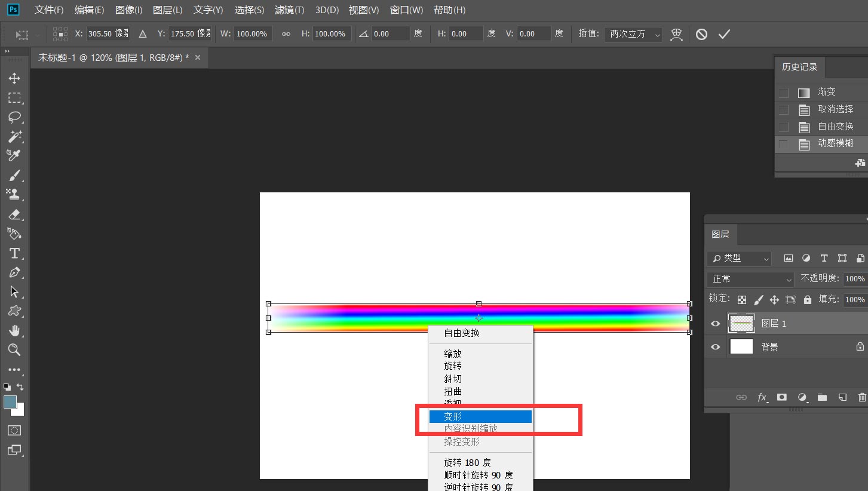The image size is (868, 491).
Task: Open the 两次立方 interpolation dropdown
Action: [633, 34]
